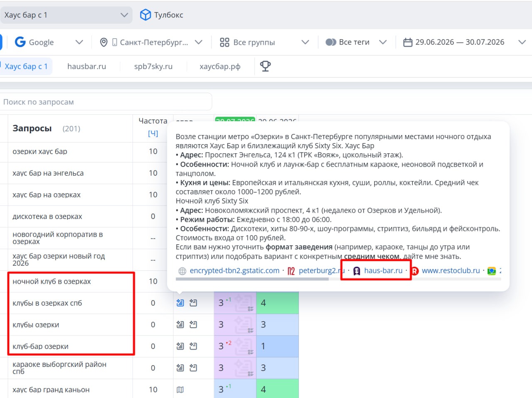Expand the Санкт-Петербург region chevron
532x398 pixels.
pyautogui.click(x=199, y=42)
